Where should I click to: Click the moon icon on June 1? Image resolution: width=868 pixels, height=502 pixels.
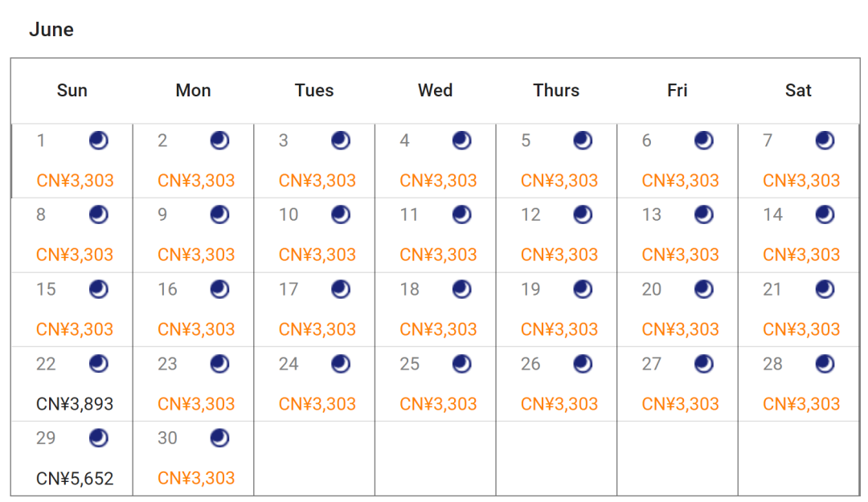99,141
